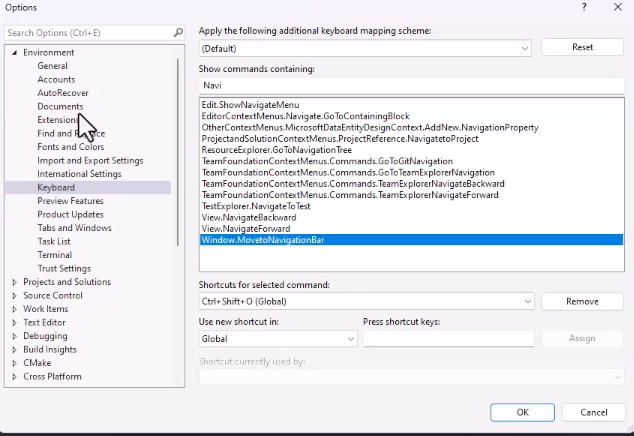Click the Press shortcut keys input field
Image resolution: width=634 pixels, height=436 pixels.
click(x=447, y=339)
